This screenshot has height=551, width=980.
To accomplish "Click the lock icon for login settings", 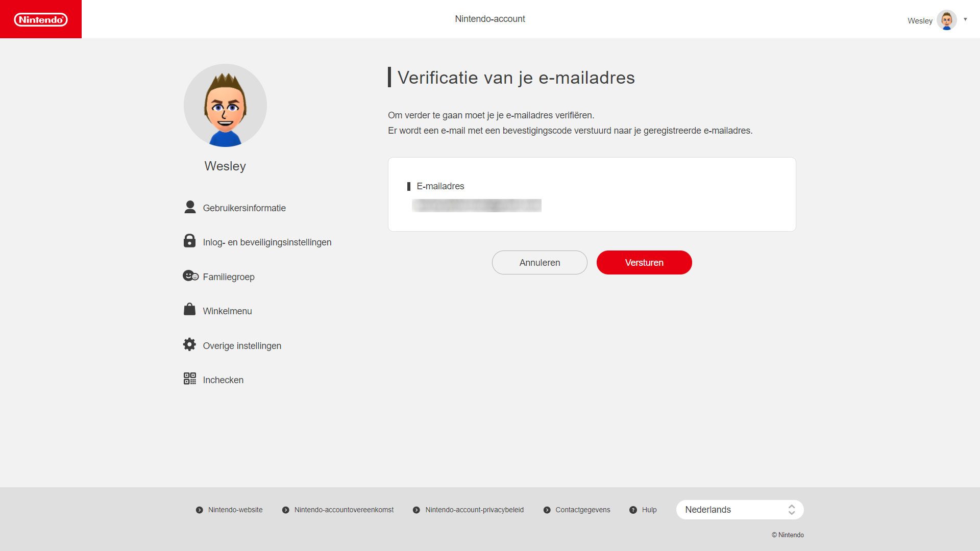I will click(189, 241).
